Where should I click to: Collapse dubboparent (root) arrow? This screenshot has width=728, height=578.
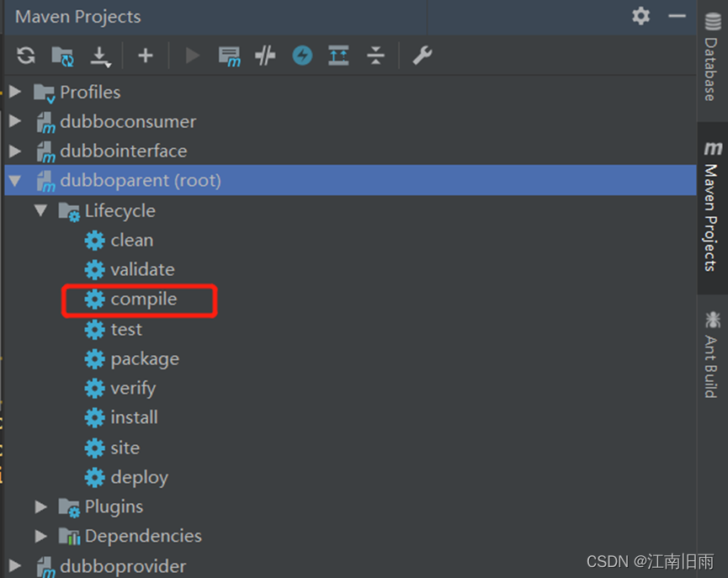(15, 181)
